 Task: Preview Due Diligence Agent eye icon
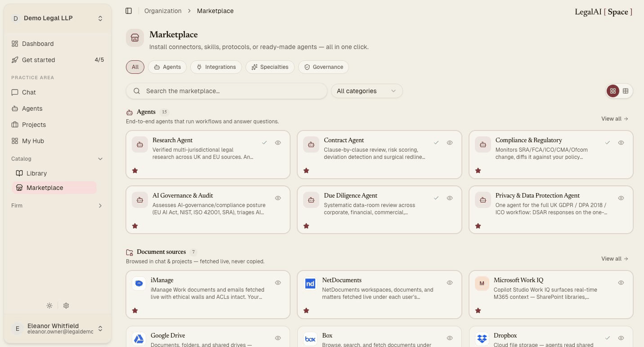pyautogui.click(x=450, y=198)
